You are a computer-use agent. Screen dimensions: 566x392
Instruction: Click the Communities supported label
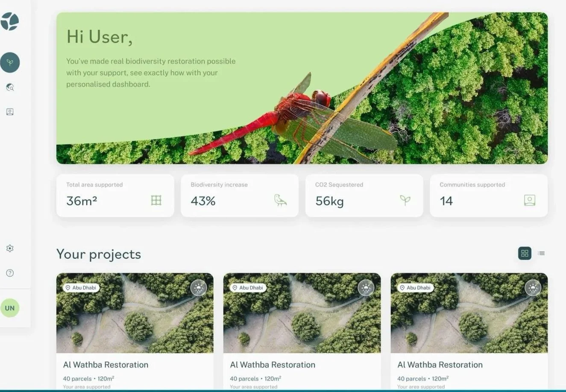[x=472, y=185]
